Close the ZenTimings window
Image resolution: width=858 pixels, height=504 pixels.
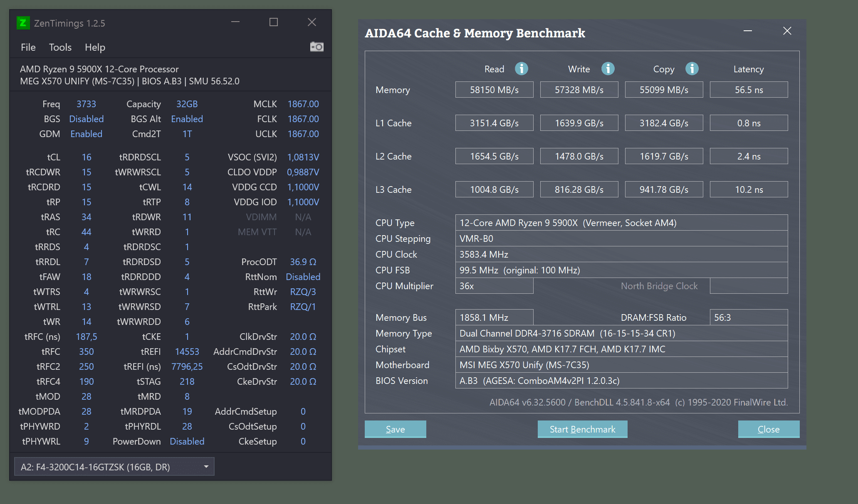(312, 22)
